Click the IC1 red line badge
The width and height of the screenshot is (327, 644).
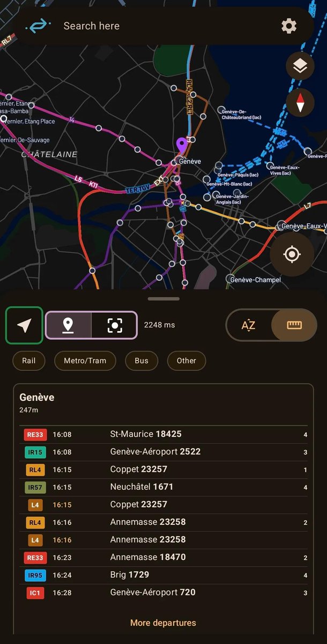coord(35,593)
